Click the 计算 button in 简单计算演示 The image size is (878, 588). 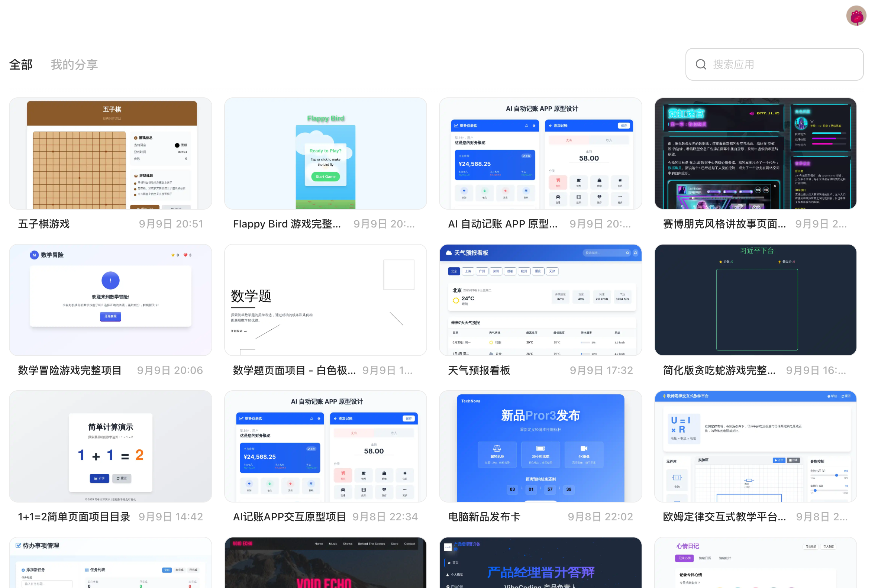[x=99, y=478]
